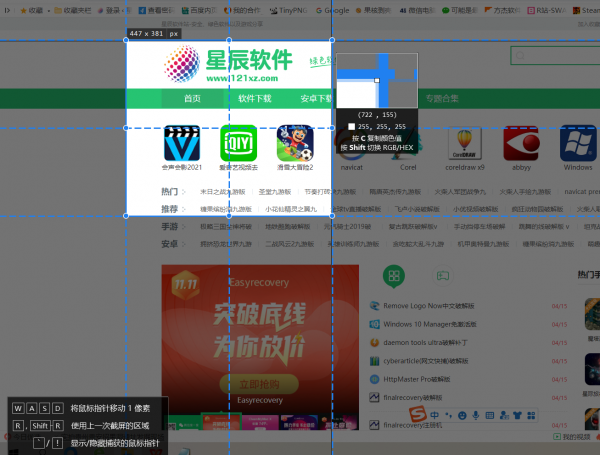Toggle the Sogou punctuation mode icon
This screenshot has height=455, width=600.
(x=448, y=415)
